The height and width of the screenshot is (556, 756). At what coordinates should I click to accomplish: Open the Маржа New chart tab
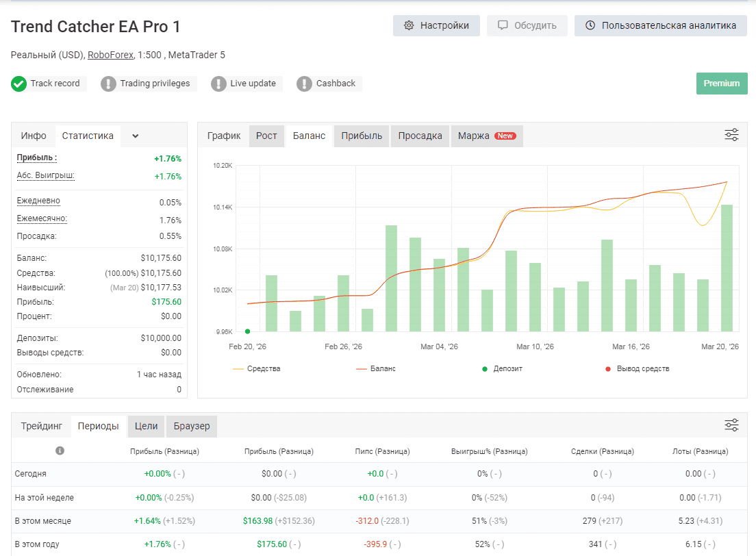(x=487, y=136)
